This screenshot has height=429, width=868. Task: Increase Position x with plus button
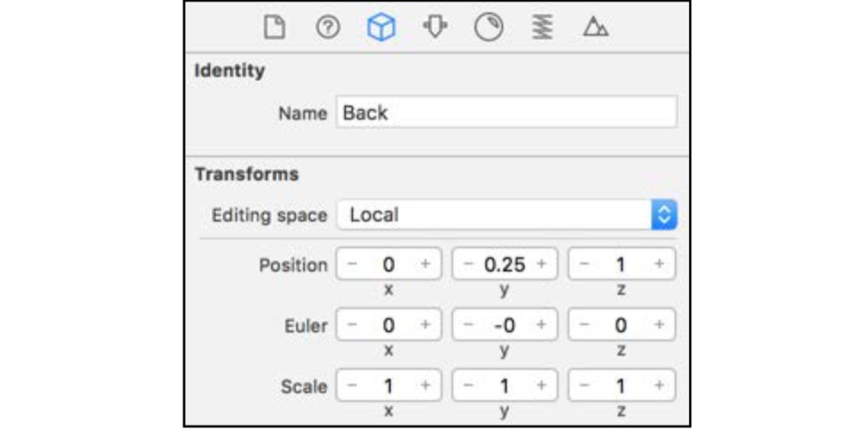[x=425, y=264]
